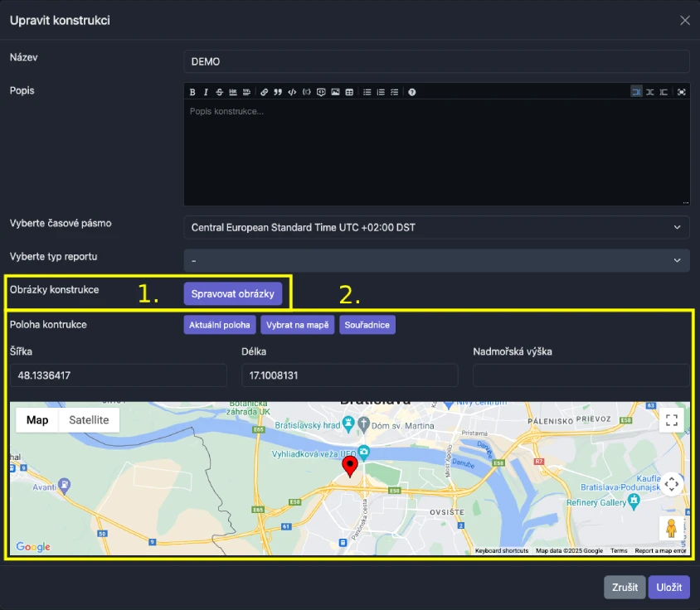This screenshot has width=700, height=610.
Task: Insert task checklist in editor toolbar
Action: 394,92
